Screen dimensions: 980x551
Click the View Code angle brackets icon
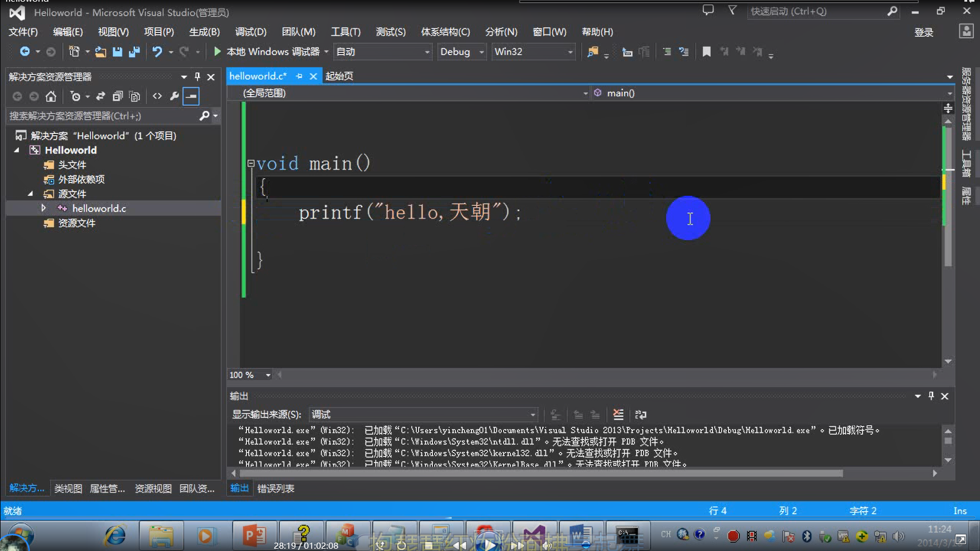[x=157, y=96]
